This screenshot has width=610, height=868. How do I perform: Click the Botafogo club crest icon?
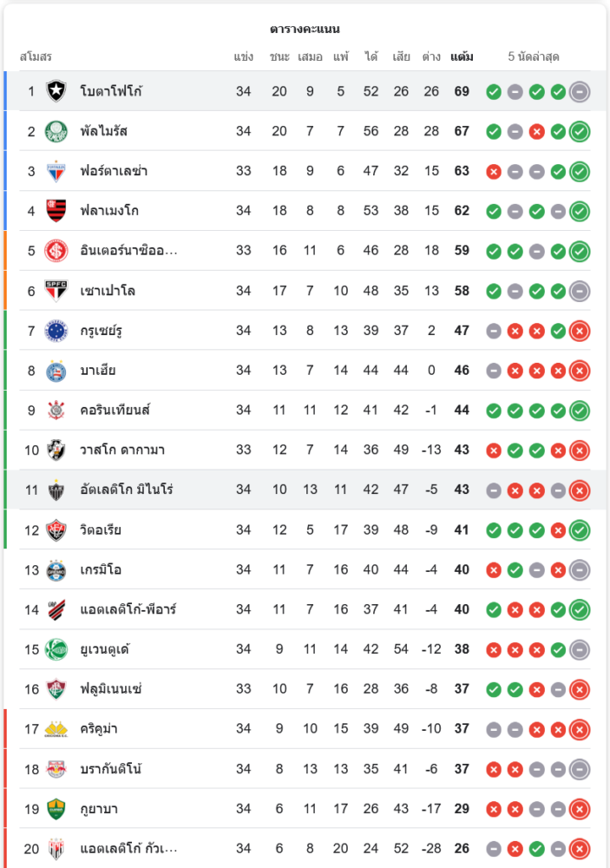56,91
